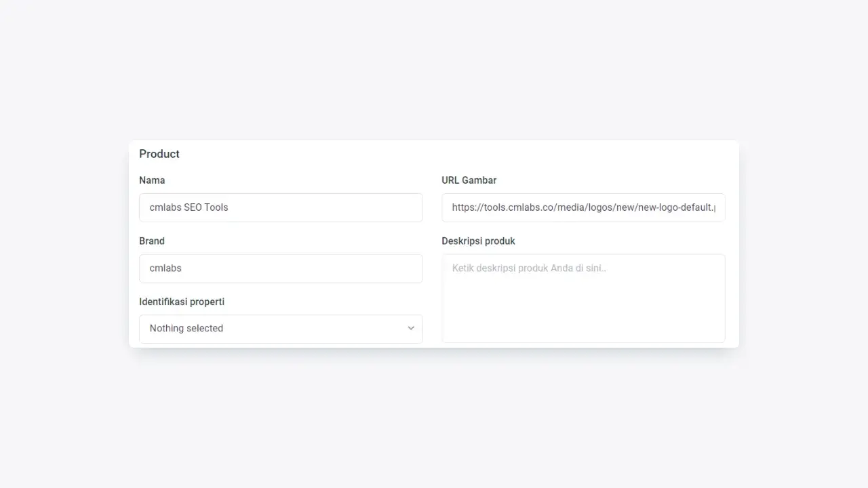868x488 pixels.
Task: Click the "Brand" field label
Action: pos(152,241)
